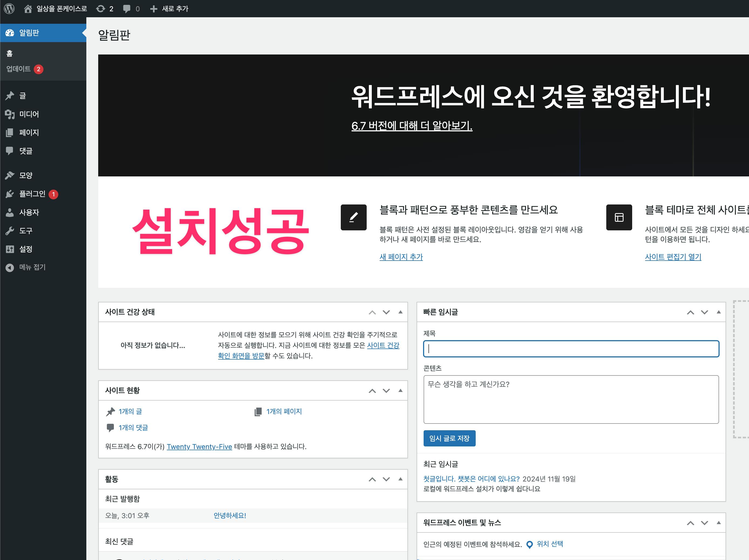Click the comments bubble icon in admin bar

click(x=127, y=8)
